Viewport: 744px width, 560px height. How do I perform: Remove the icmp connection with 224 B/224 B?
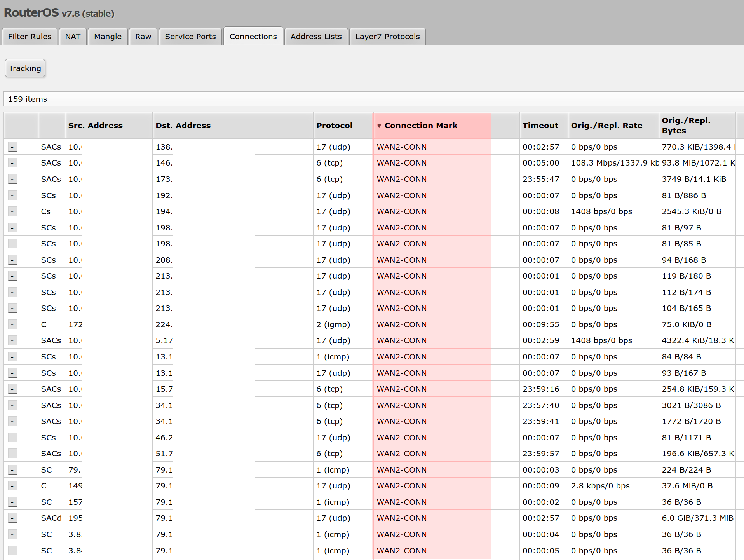pyautogui.click(x=12, y=470)
